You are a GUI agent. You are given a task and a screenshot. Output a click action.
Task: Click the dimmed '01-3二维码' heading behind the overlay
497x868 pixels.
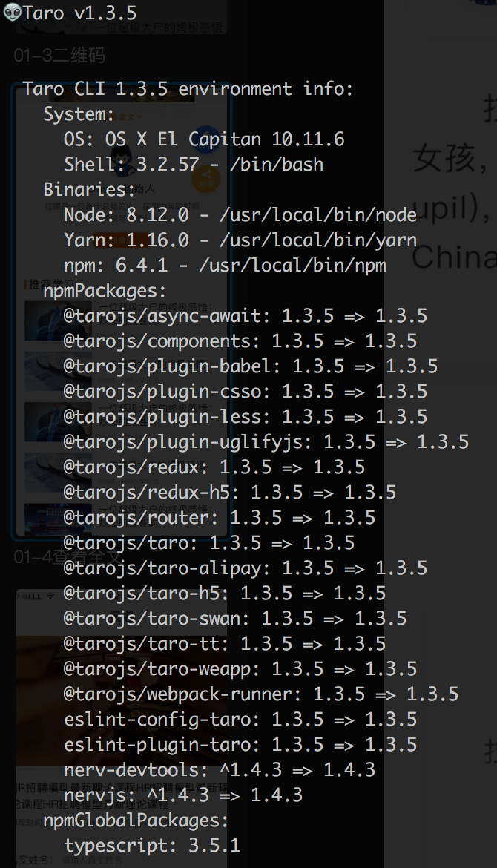59,56
